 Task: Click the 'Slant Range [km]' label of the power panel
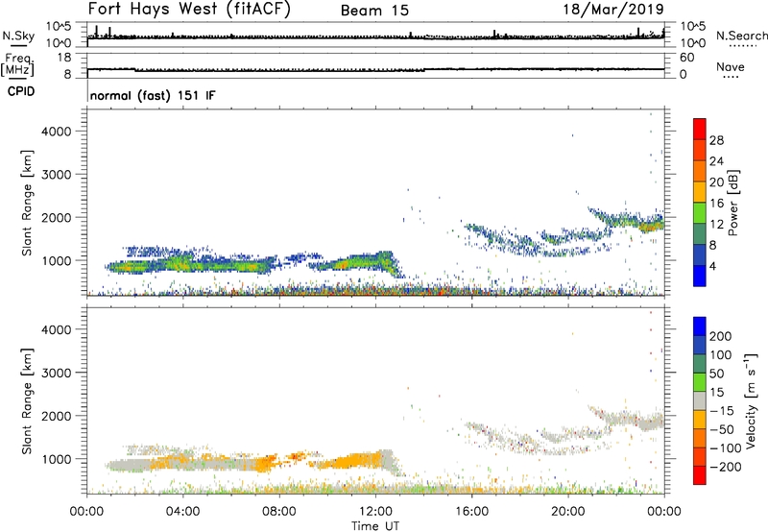27,203
